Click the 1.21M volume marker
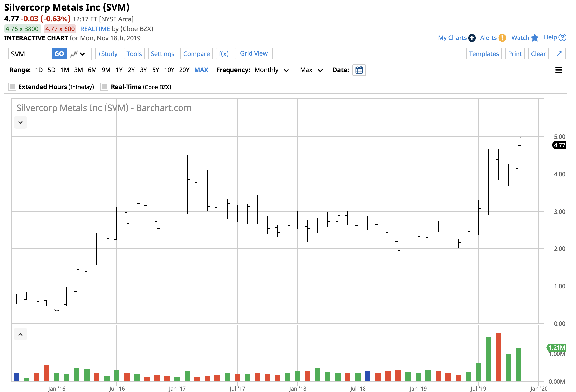Screen dimensions: 576x392 (557, 348)
